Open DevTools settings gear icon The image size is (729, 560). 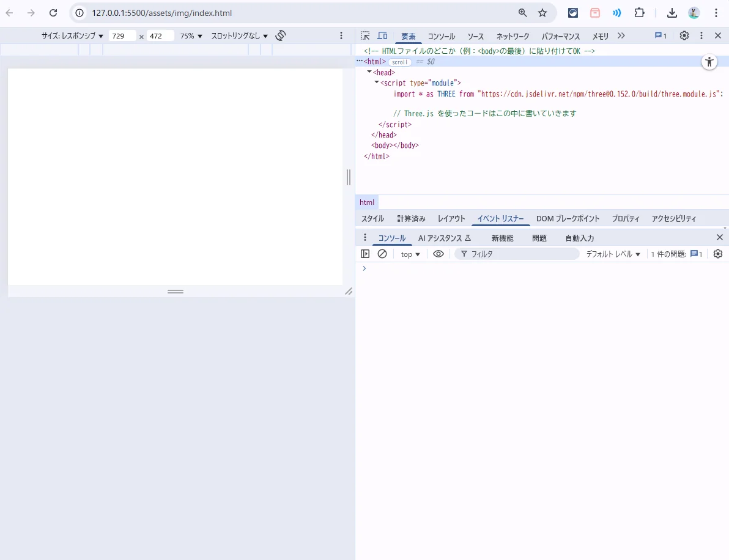[x=684, y=36]
